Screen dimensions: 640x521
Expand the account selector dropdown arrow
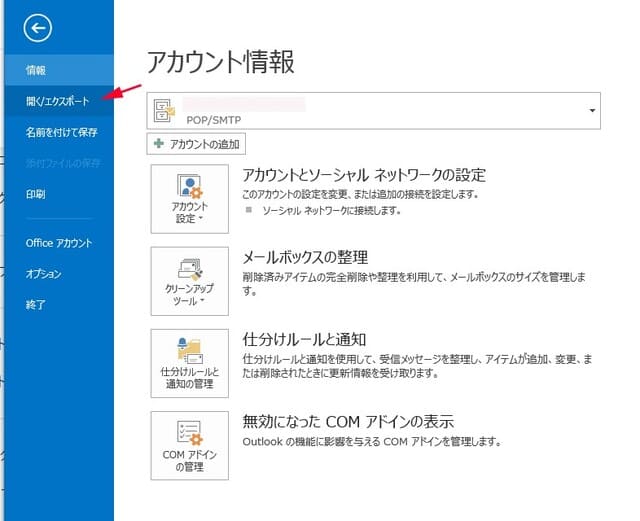pyautogui.click(x=593, y=111)
